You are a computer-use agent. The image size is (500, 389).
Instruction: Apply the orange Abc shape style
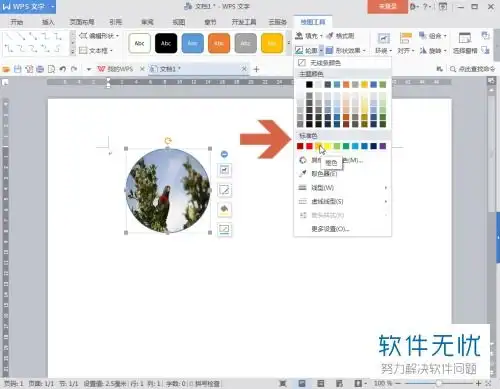point(219,43)
